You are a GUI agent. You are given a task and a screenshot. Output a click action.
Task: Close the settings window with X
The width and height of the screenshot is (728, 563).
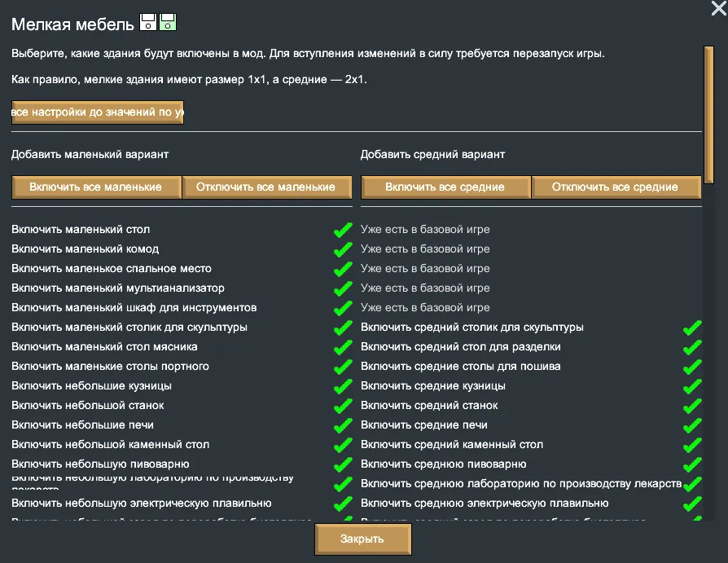(717, 9)
